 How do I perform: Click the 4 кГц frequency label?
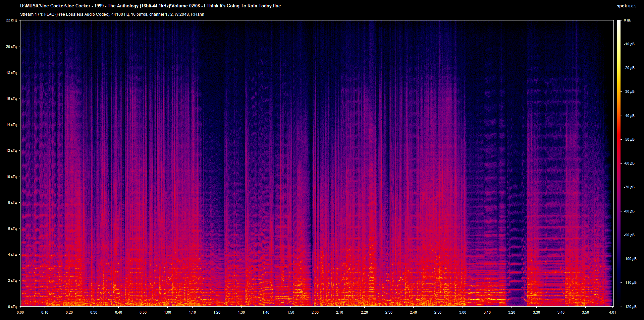tap(12, 254)
